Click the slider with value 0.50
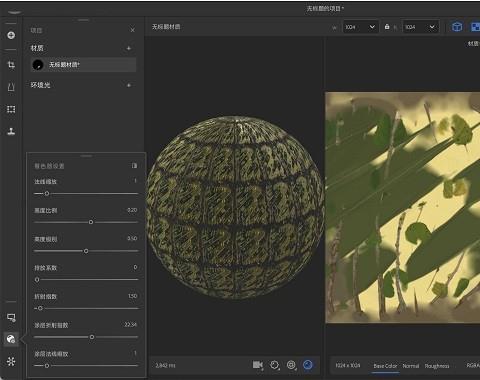 pos(86,251)
